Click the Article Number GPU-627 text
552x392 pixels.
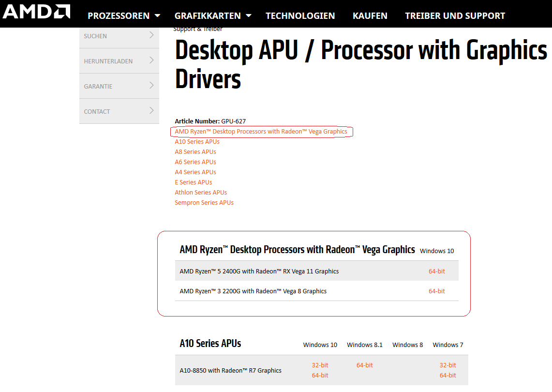pyautogui.click(x=210, y=121)
